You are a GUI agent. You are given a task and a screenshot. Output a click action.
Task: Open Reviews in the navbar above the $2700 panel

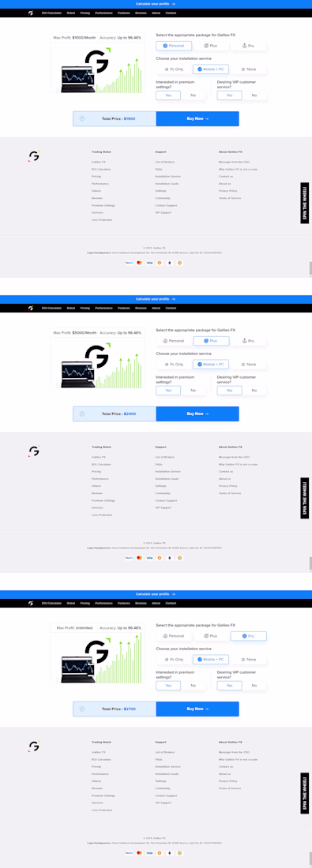point(141,603)
